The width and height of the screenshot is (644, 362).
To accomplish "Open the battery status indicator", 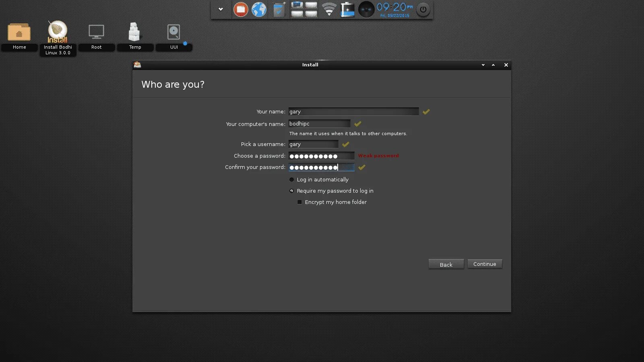I will tap(347, 9).
